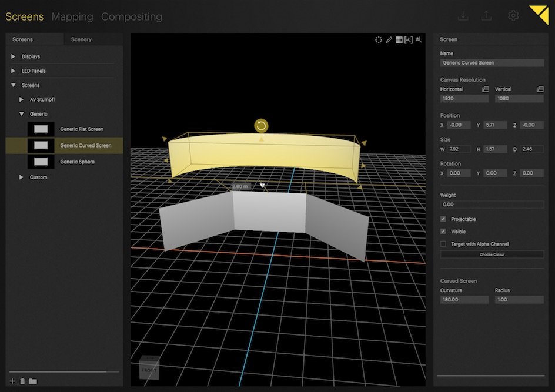
Task: Expand the Displays tree node
Action: coord(13,56)
